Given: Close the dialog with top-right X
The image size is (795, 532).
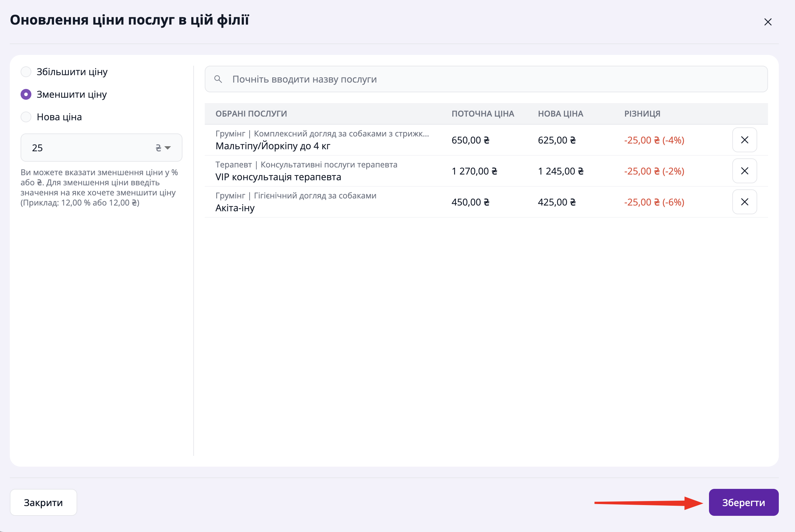Looking at the screenshot, I should coord(767,22).
